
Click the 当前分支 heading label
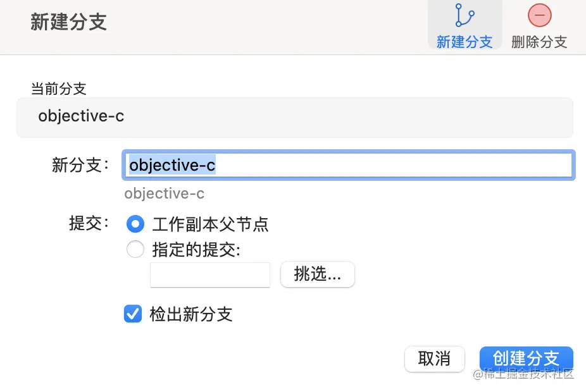pyautogui.click(x=58, y=89)
